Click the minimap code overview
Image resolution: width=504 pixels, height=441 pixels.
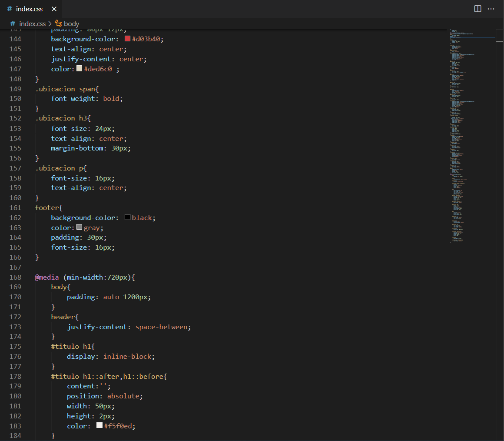[x=473, y=136]
